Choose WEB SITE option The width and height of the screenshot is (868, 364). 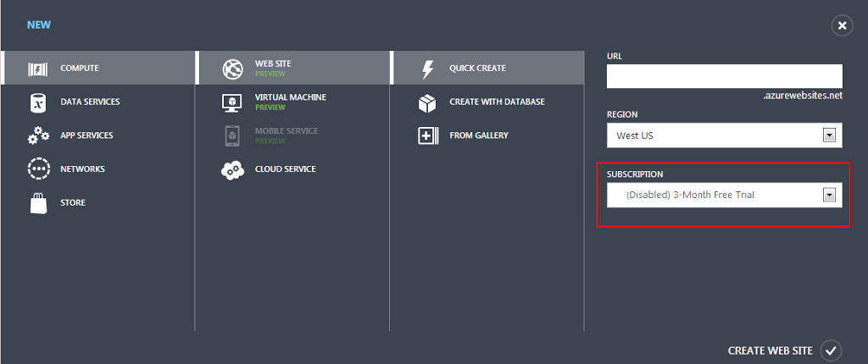click(x=292, y=68)
